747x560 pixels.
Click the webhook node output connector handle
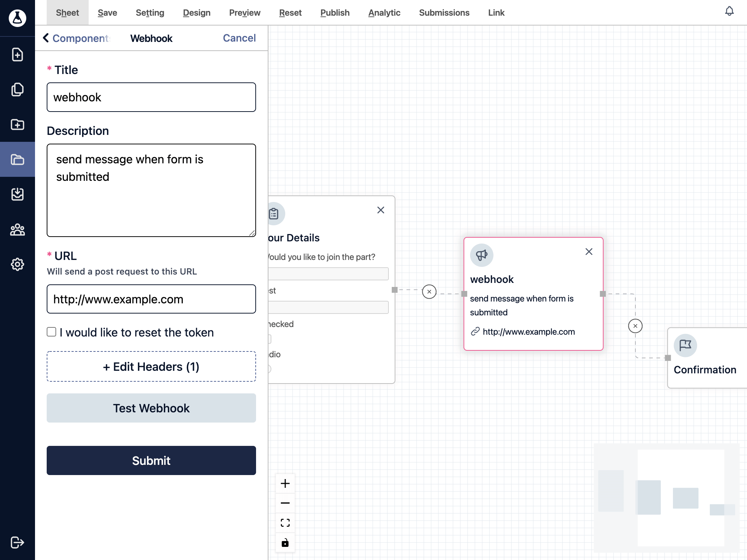click(603, 294)
